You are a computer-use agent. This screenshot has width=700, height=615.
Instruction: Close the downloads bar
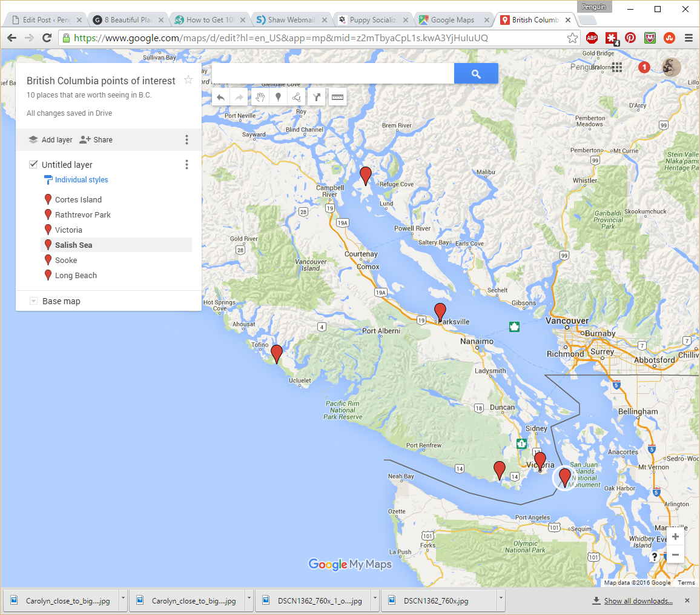pos(687,600)
